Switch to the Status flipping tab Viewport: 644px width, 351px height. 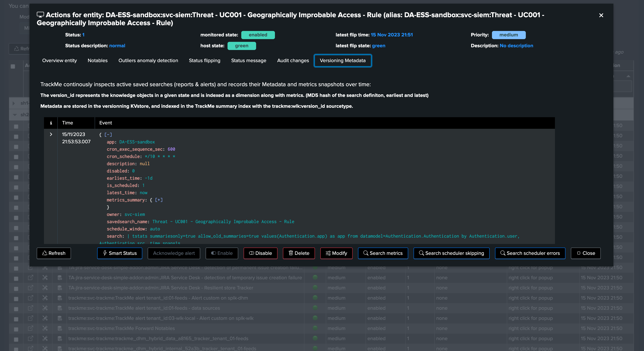pos(205,60)
